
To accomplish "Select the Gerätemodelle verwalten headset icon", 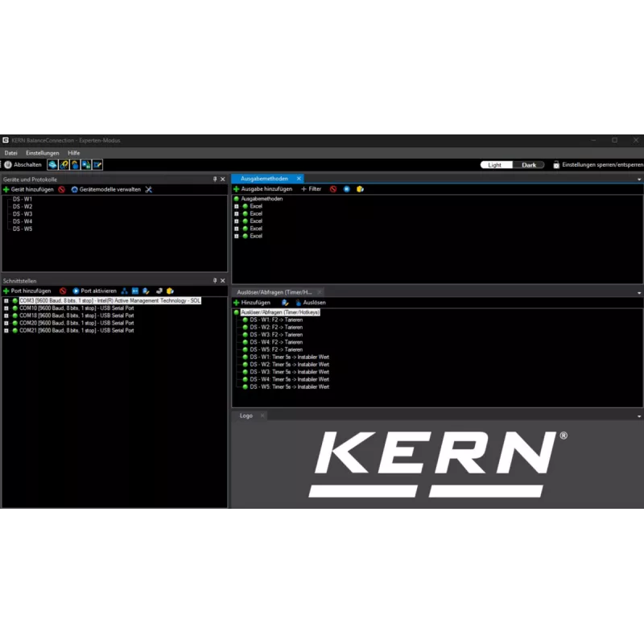I will coord(74,189).
